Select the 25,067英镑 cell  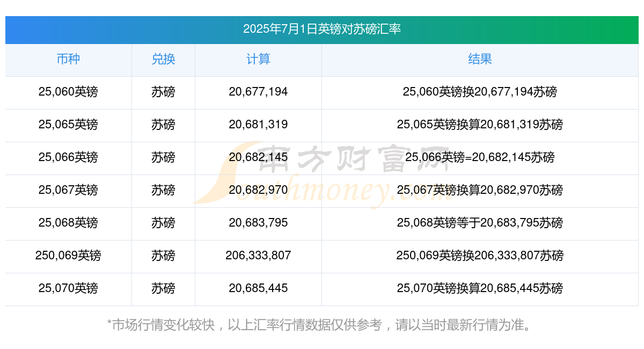[x=68, y=190]
